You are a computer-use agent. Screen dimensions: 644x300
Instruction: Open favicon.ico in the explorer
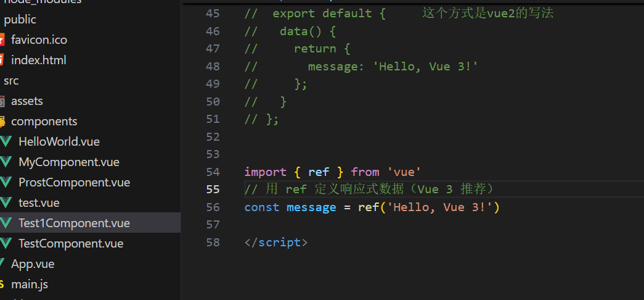39,40
